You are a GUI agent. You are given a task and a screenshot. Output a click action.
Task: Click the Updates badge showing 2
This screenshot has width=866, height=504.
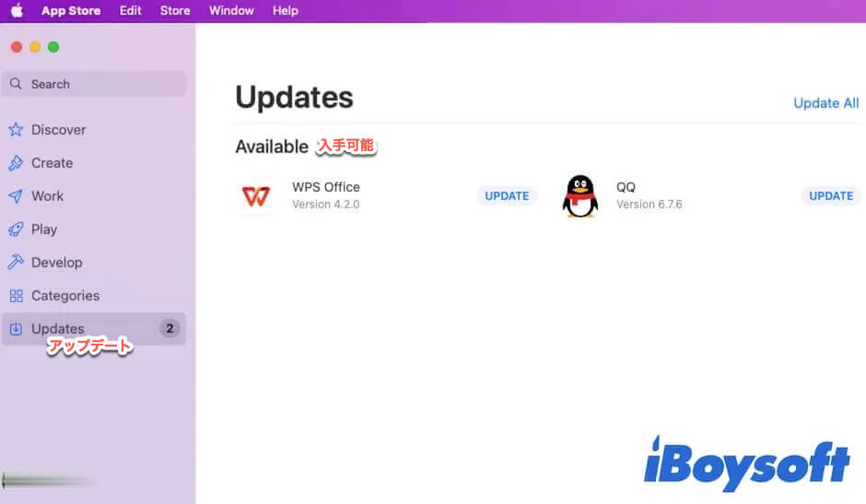[170, 328]
